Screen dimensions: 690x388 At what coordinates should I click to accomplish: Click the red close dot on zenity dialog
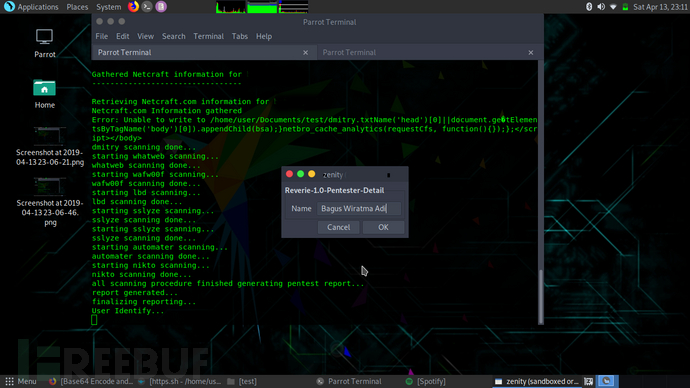[289, 174]
